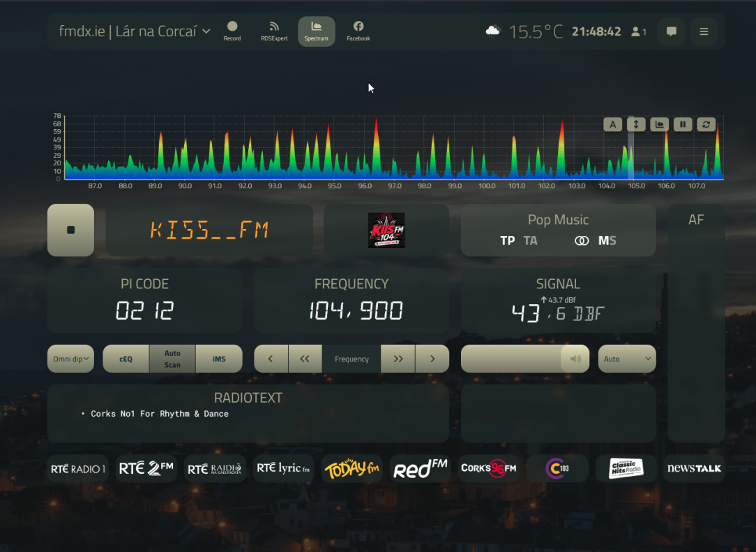Viewport: 756px width, 552px height.
Task: Open the Auto bandwidth dropdown
Action: click(x=627, y=359)
